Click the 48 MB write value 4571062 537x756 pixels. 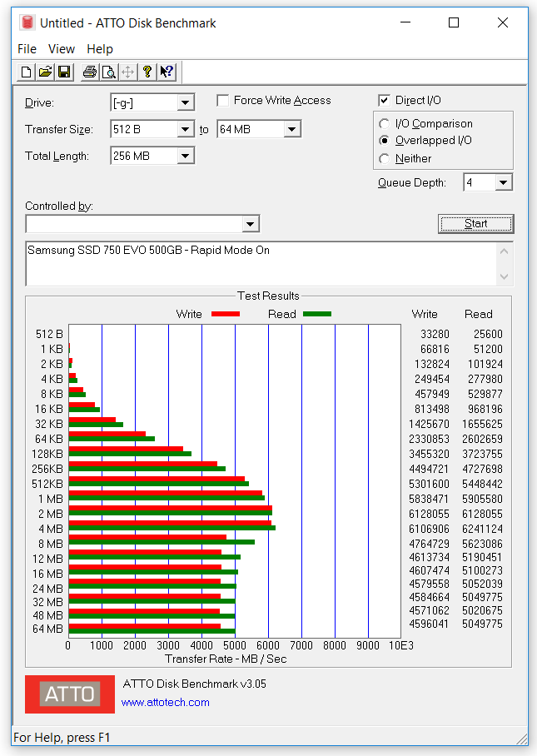click(x=429, y=610)
